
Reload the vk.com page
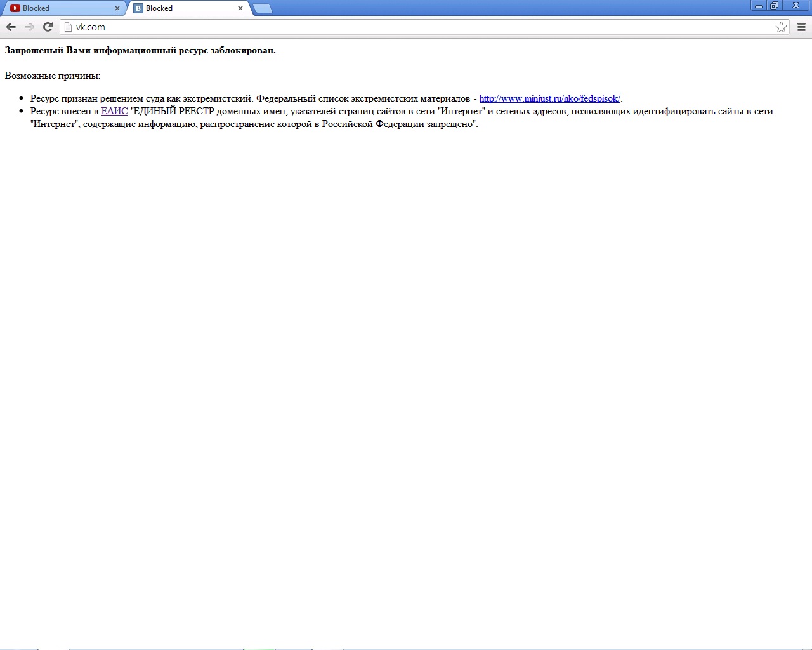coord(48,27)
